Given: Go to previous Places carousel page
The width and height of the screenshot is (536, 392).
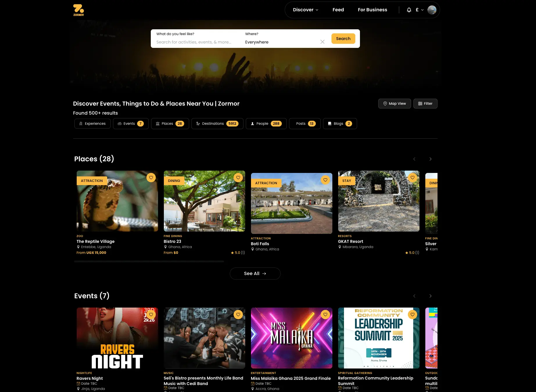Looking at the screenshot, I should point(414,159).
